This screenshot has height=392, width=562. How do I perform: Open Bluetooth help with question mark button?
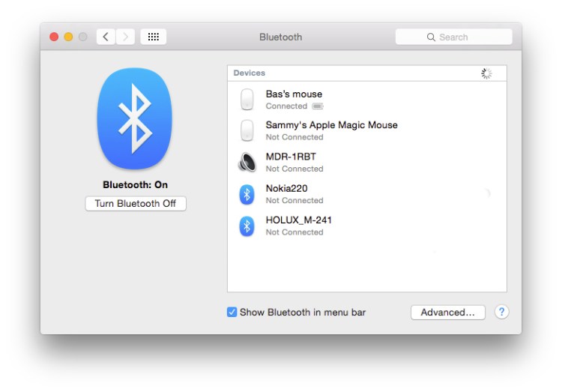pyautogui.click(x=501, y=312)
